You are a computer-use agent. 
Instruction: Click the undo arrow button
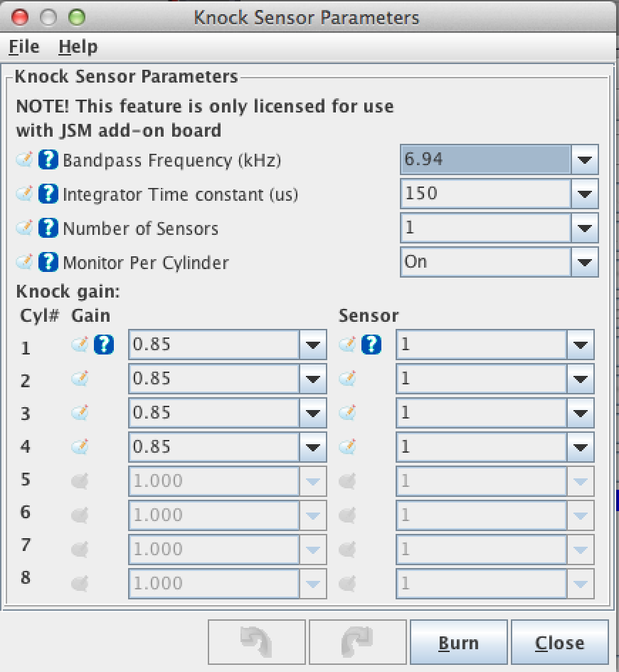(257, 643)
